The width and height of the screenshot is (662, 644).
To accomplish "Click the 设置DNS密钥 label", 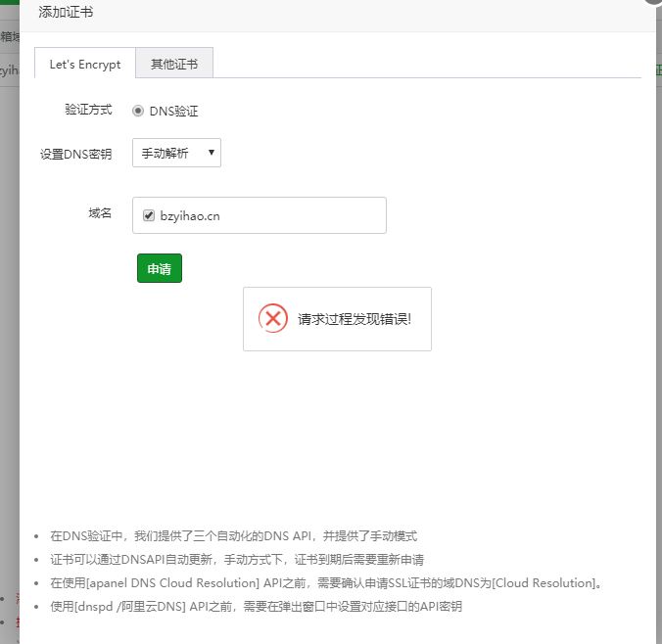I will pyautogui.click(x=75, y=154).
